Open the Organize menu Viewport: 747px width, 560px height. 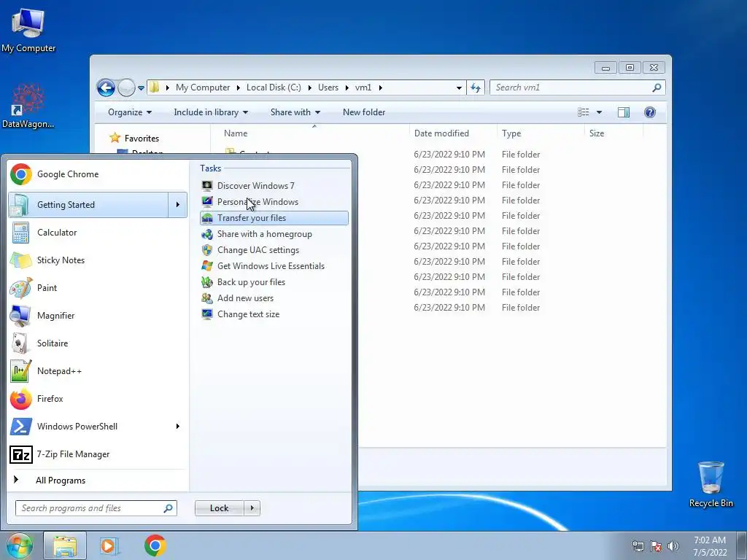[130, 112]
